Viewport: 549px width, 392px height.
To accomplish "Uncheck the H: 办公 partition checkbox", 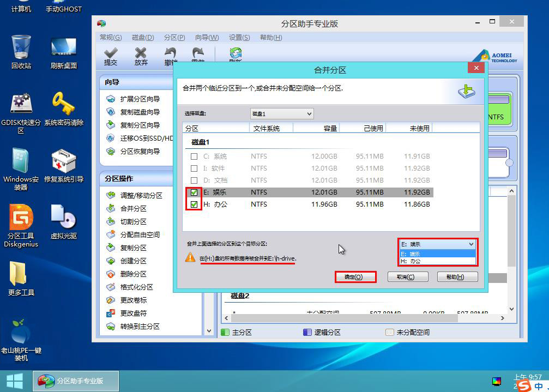I will click(194, 204).
